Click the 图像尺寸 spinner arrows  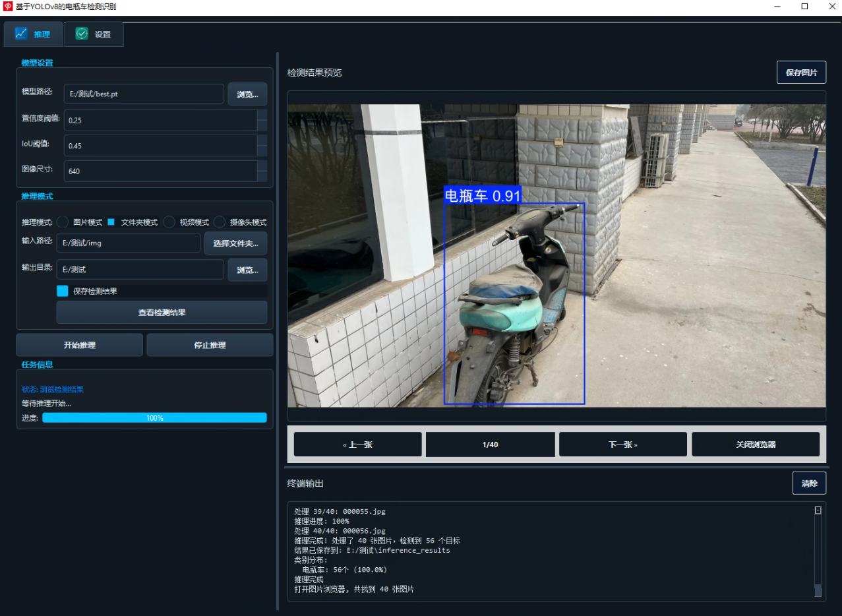(262, 171)
